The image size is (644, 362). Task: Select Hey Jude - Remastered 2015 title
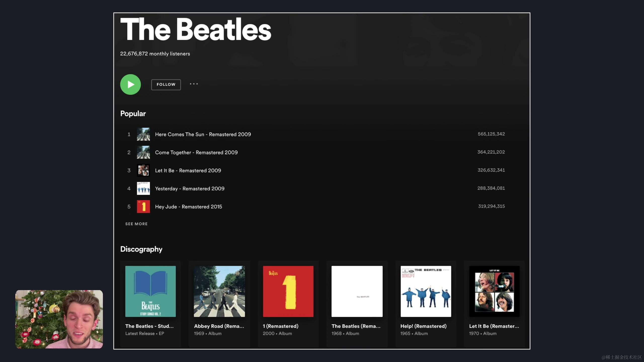pos(188,207)
